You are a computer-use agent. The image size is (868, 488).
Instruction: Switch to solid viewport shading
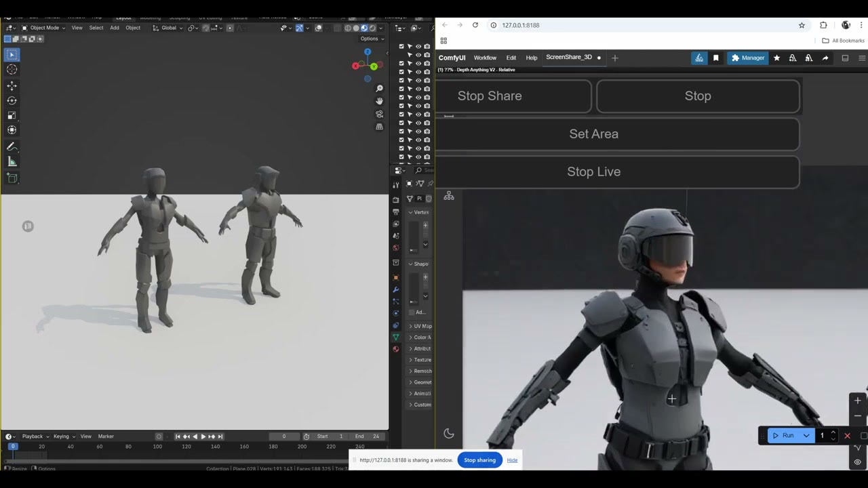[x=356, y=28]
